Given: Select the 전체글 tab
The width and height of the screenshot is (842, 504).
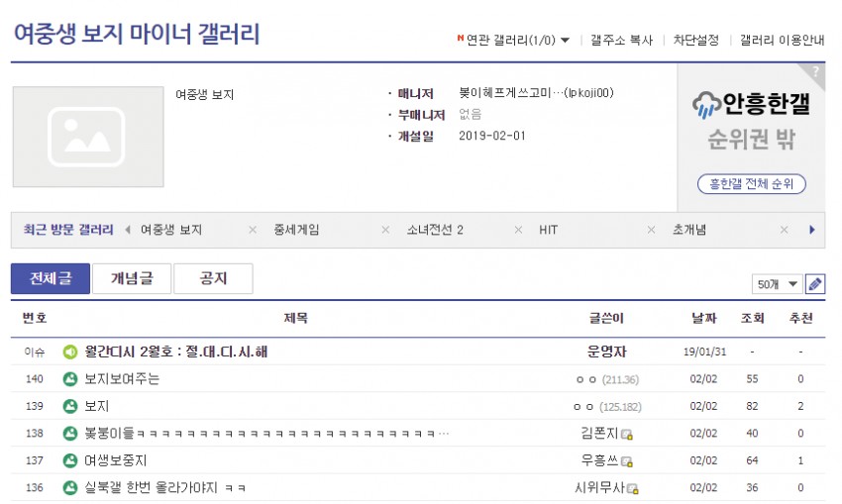Looking at the screenshot, I should click(50, 278).
